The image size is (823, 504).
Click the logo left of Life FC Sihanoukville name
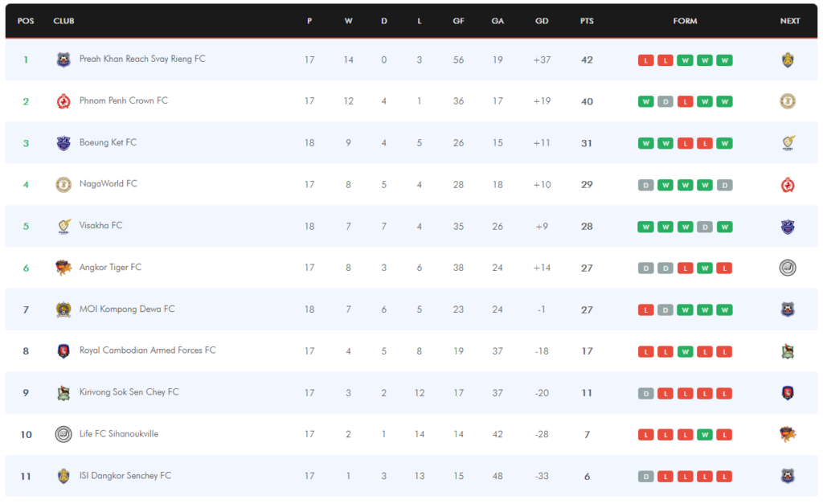coord(63,434)
